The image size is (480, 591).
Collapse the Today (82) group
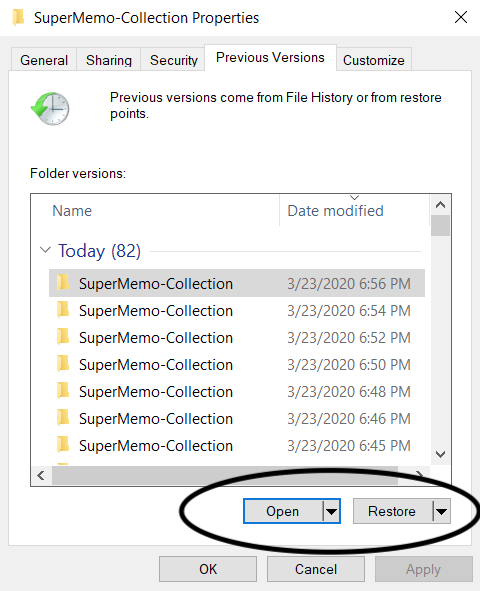point(45,250)
